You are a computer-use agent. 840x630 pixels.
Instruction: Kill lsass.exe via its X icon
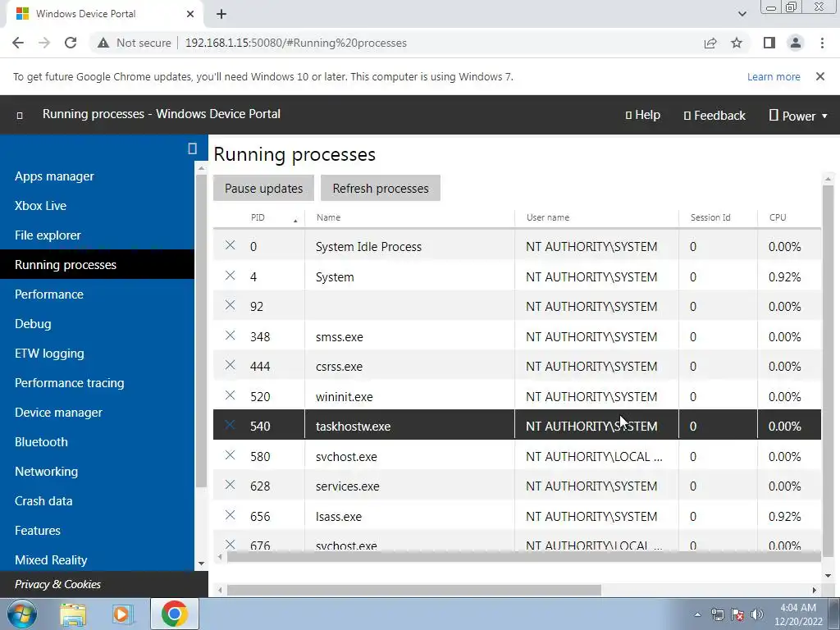(x=230, y=515)
